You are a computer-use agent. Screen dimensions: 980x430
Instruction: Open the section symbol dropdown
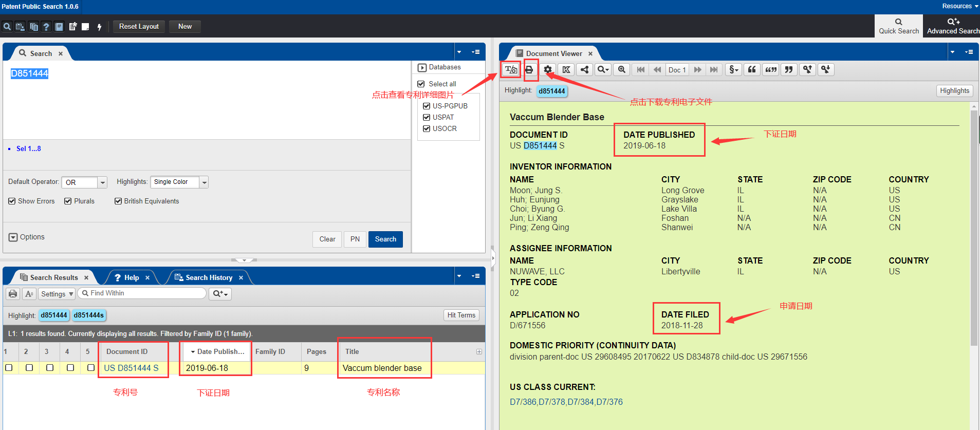(x=734, y=70)
